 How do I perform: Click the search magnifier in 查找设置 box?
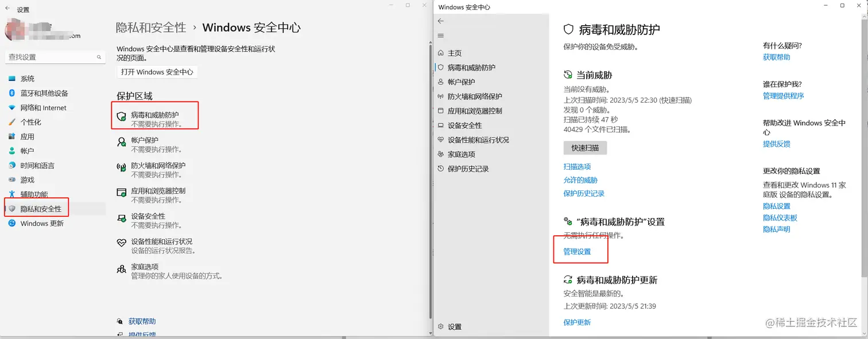pos(99,57)
